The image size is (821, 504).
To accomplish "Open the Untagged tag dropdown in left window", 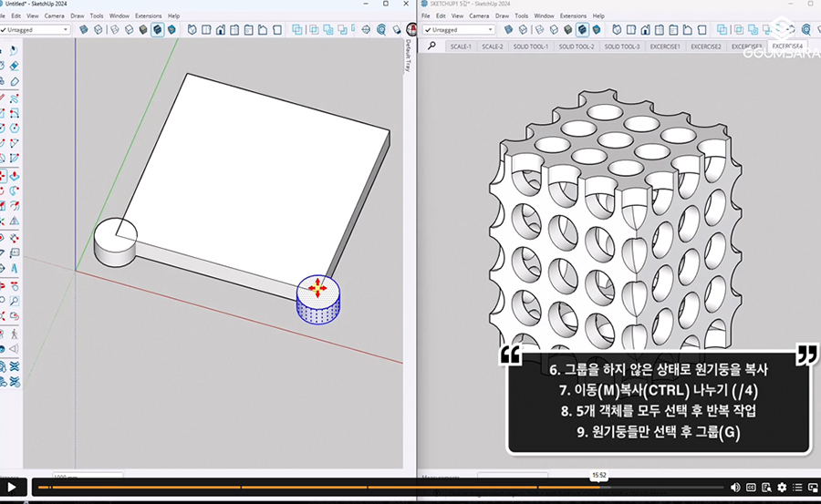I will click(38, 29).
